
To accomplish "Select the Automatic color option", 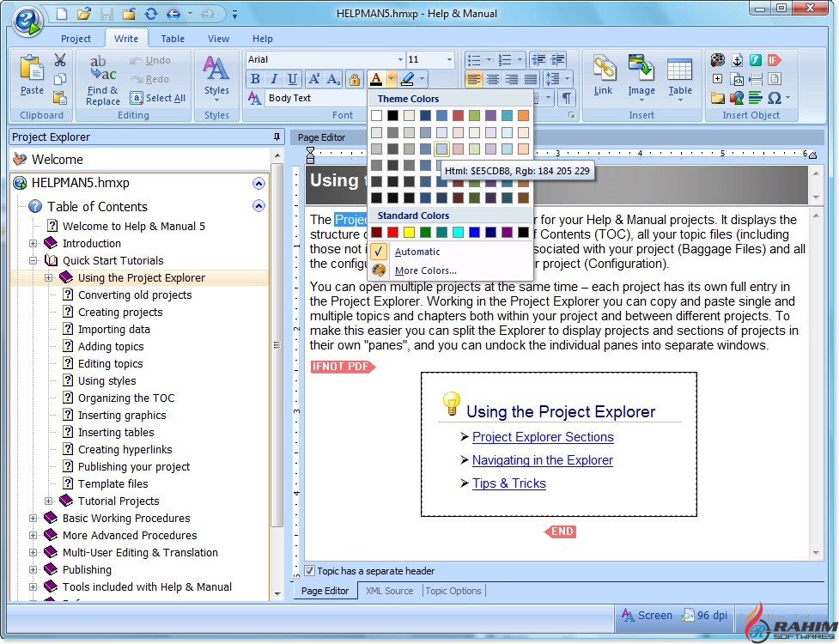I will click(x=416, y=252).
